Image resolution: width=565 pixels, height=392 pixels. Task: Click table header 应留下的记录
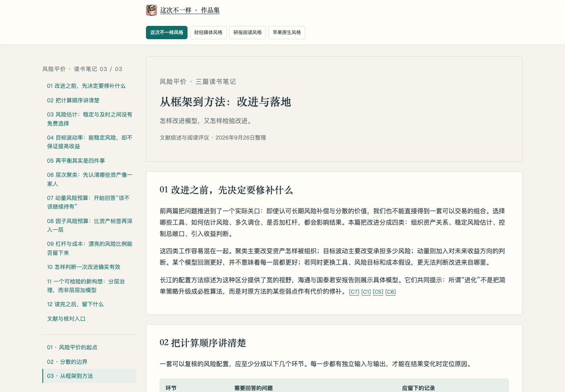click(x=419, y=388)
